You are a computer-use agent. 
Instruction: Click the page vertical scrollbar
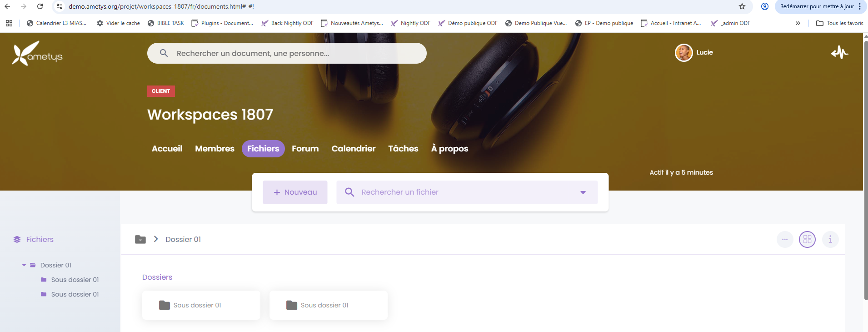866,171
